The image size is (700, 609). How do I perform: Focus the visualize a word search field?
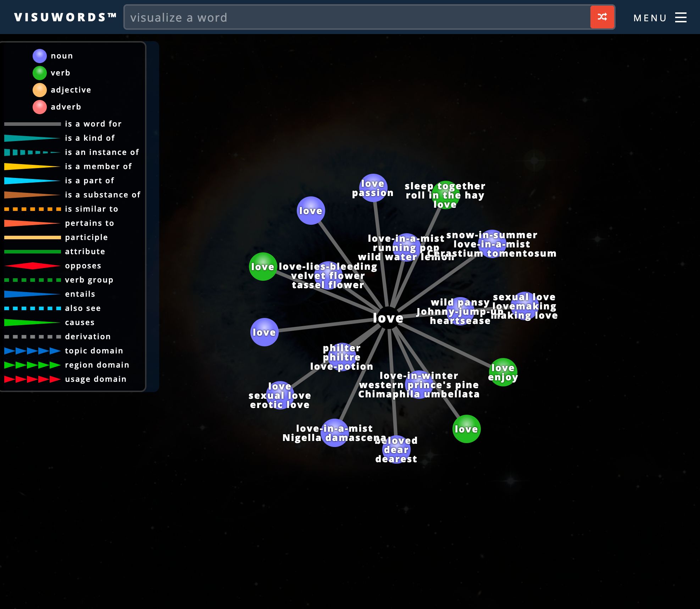pos(357,17)
